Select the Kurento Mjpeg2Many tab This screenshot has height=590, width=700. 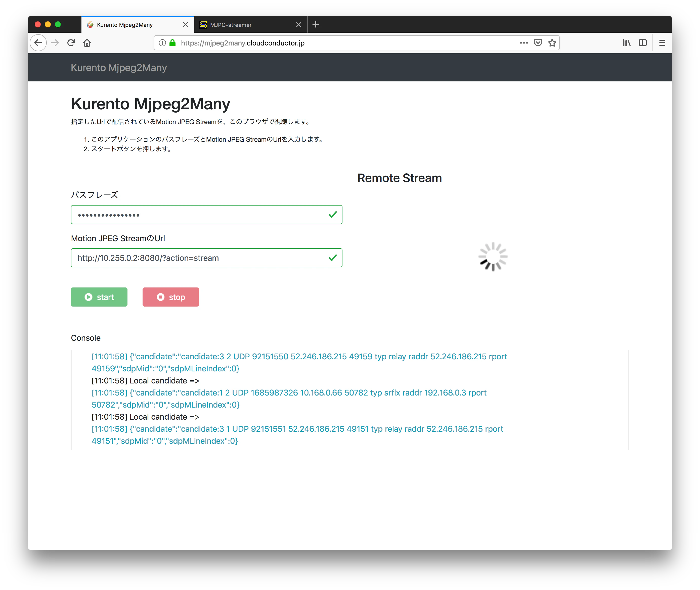(138, 25)
